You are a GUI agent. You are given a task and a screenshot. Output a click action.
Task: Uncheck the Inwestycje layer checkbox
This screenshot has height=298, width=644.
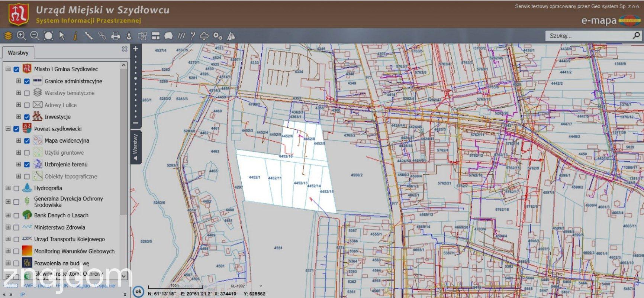pos(27,117)
